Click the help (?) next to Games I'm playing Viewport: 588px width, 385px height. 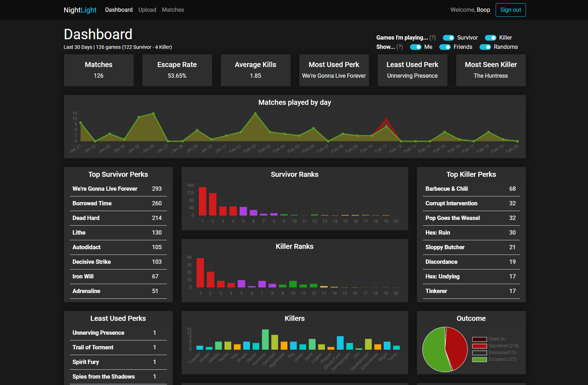433,38
